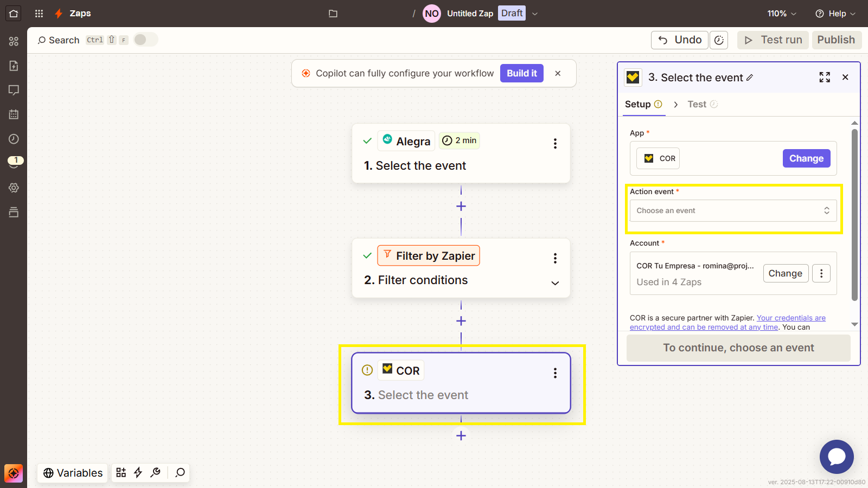
Task: Open the home icon in the sidebar
Action: click(x=14, y=14)
